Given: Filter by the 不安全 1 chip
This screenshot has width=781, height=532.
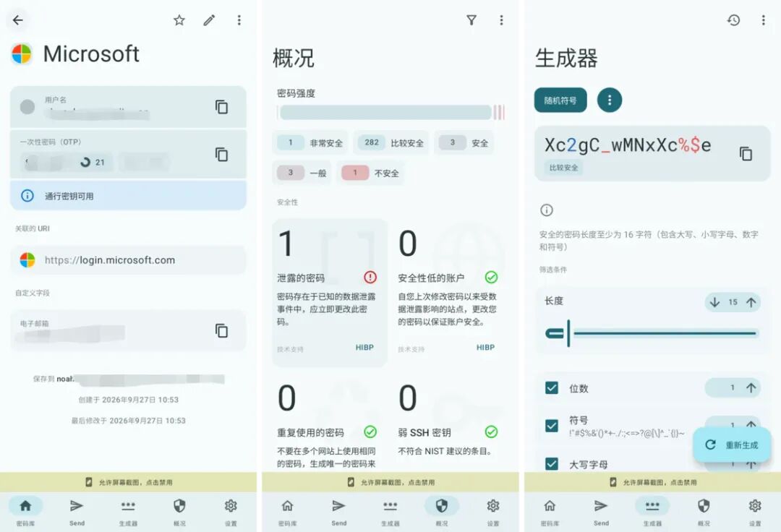Looking at the screenshot, I should [x=370, y=173].
